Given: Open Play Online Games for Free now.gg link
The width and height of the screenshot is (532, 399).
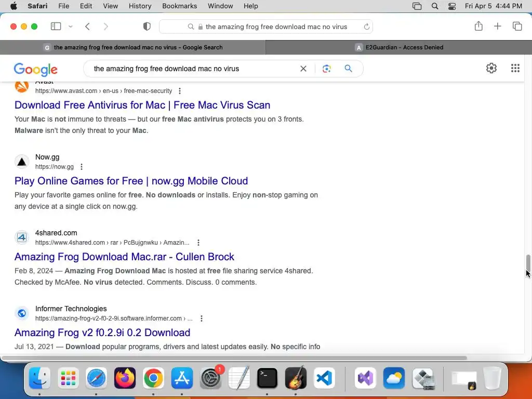Looking at the screenshot, I should [131, 181].
